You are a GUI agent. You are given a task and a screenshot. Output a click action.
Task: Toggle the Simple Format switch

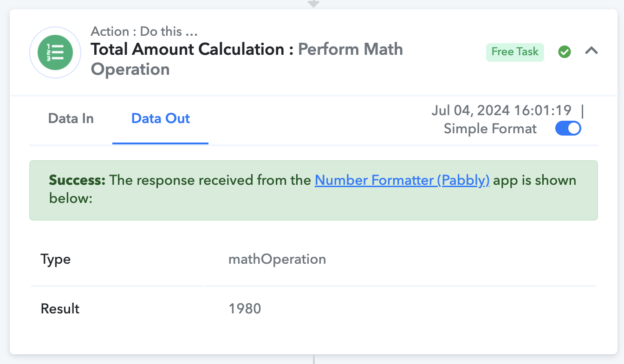click(568, 129)
